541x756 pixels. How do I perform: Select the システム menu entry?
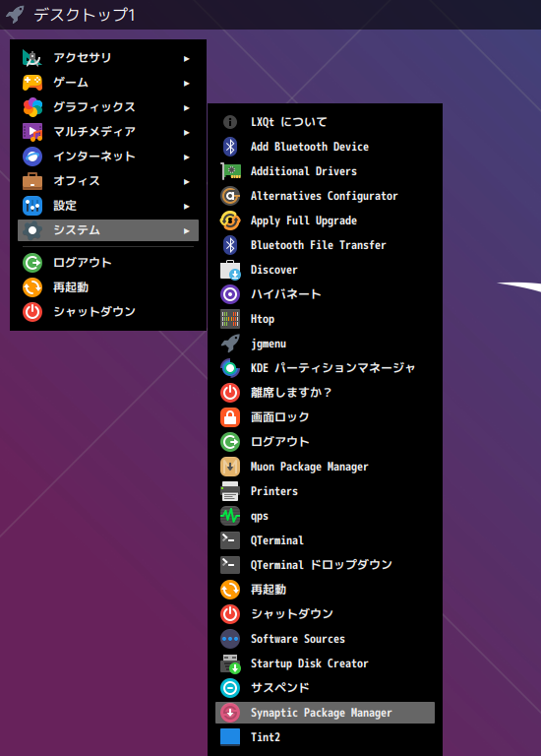[x=108, y=230]
